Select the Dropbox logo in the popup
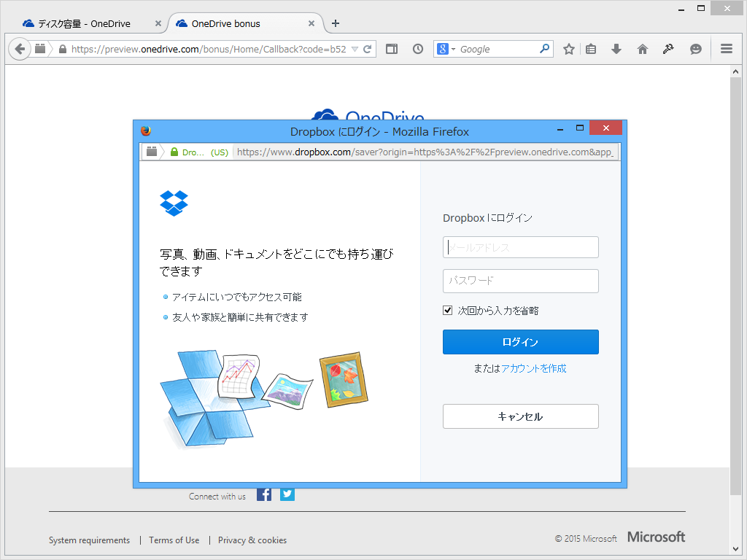Viewport: 747px width, 560px height. (176, 203)
